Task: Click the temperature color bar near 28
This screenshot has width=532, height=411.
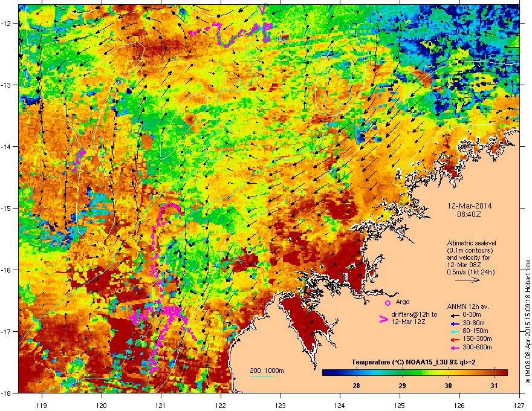Action: (356, 373)
